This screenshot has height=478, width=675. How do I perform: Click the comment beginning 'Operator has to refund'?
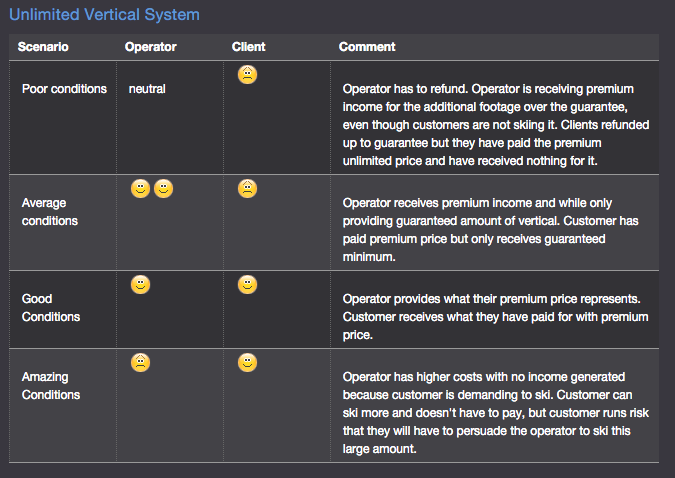coord(496,124)
